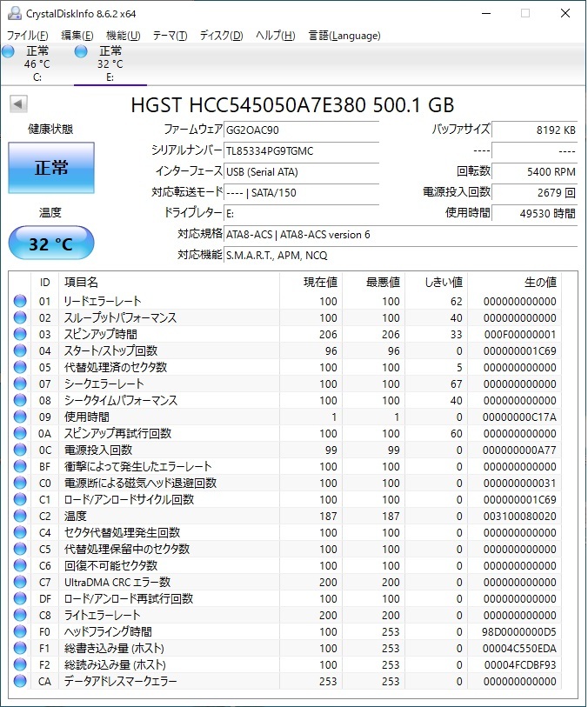588x707 pixels.
Task: Click the 32 °C temperature button
Action: click(x=51, y=243)
